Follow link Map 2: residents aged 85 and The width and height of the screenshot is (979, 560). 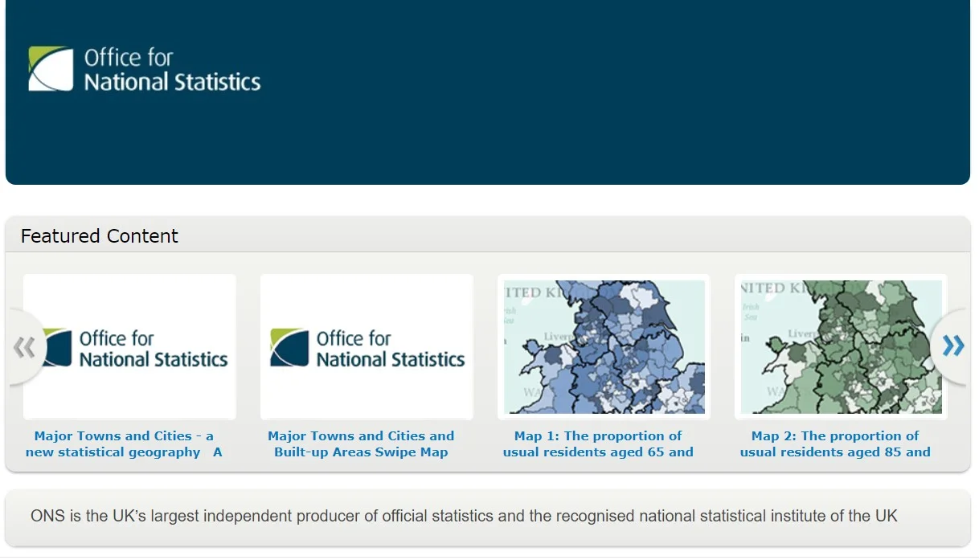pos(835,444)
